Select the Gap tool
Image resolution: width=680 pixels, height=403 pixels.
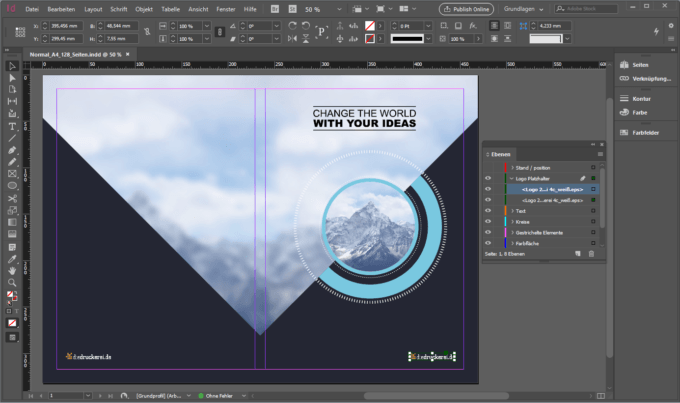tap(12, 101)
